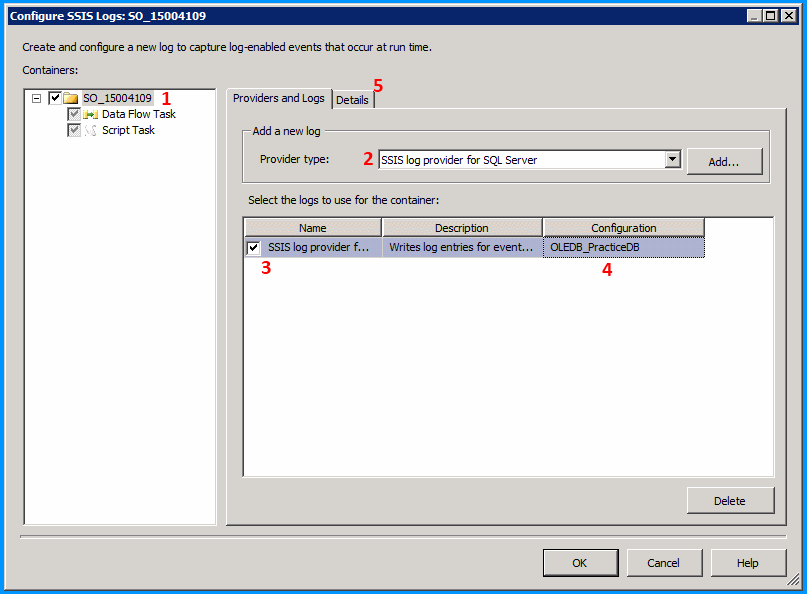The height and width of the screenshot is (594, 807).
Task: Click the SO_15004109 folder icon
Action: pyautogui.click(x=71, y=98)
